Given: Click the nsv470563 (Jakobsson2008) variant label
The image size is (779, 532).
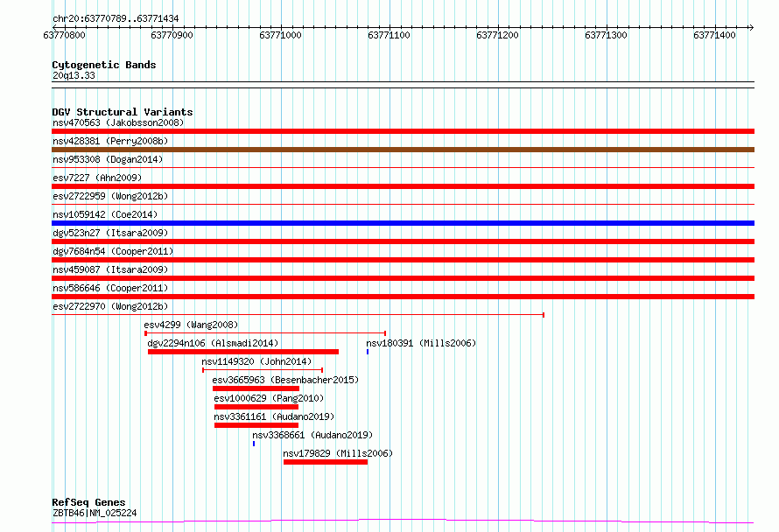Looking at the screenshot, I should (x=118, y=122).
